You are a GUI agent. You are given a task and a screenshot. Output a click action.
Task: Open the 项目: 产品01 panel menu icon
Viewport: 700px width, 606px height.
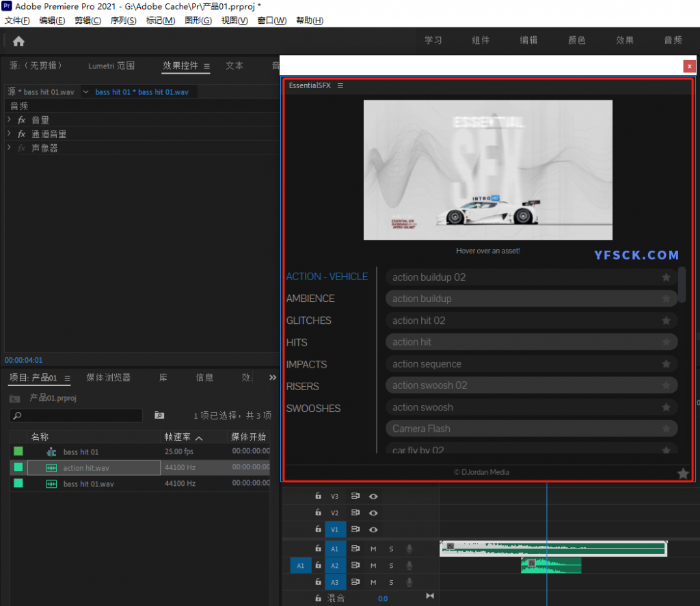click(x=68, y=378)
